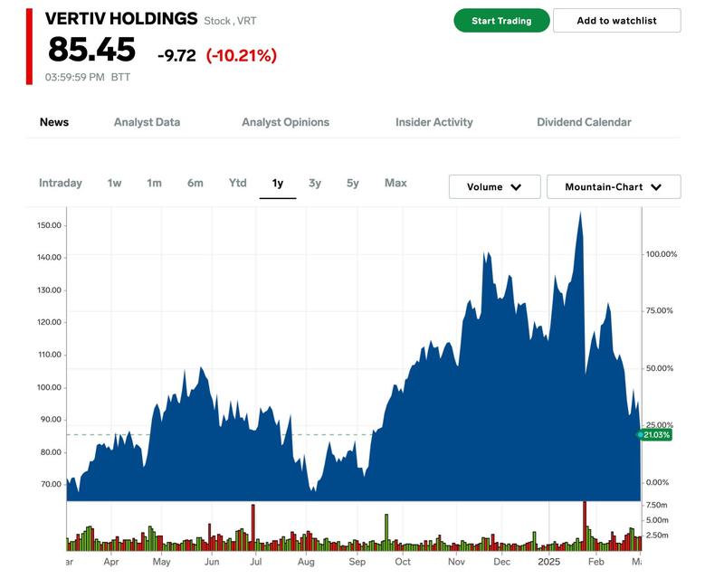
Task: Click the Mountain-Chart dropdown chevron arrow
Action: (656, 187)
